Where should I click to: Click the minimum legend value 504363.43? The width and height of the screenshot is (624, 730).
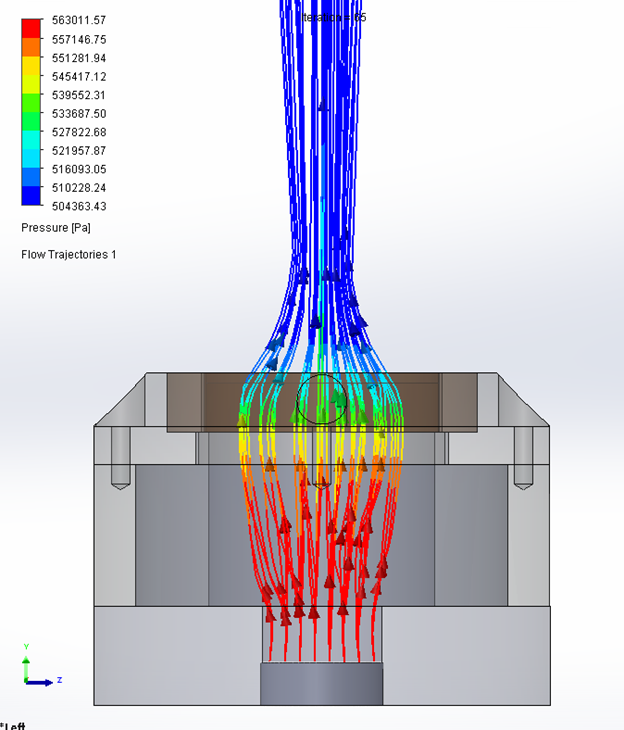coord(79,206)
